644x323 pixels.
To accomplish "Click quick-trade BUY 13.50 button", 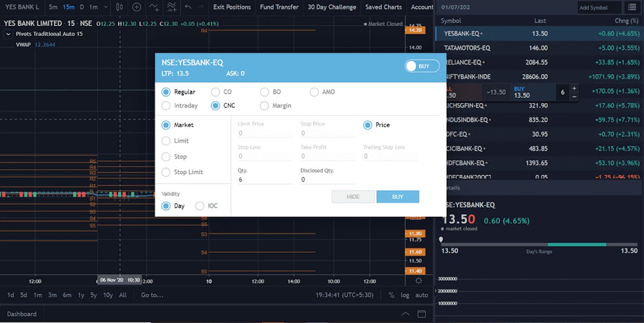I will (x=532, y=93).
